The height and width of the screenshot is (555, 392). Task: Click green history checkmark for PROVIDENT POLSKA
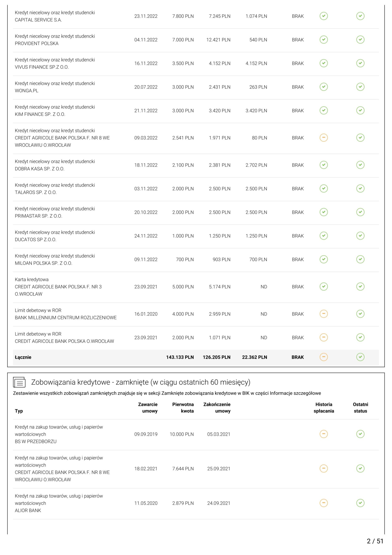[x=324, y=40]
